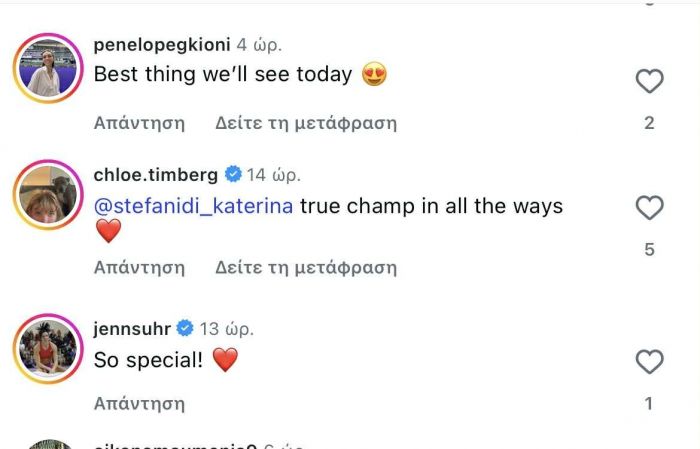Reply to chloe.timberg's comment via Απάντηση
The width and height of the screenshot is (700, 449).
[139, 267]
